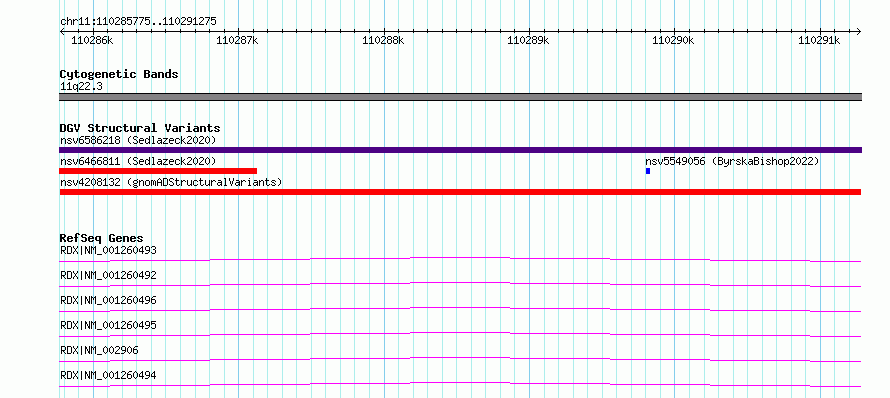Screen dimensions: 890x398
Task: Click the 110287k ruler tick label
Action: tap(237, 40)
